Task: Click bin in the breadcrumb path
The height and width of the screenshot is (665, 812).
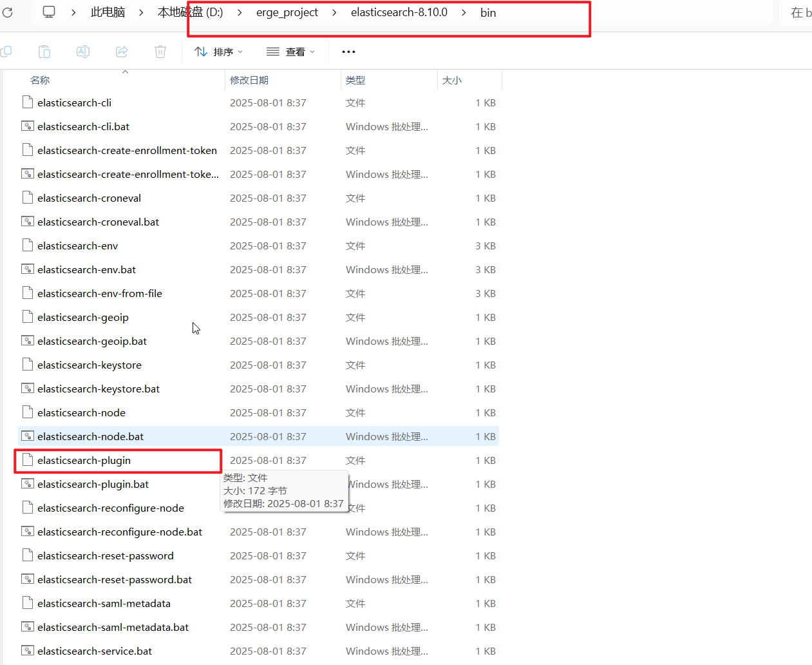Action: [x=488, y=12]
